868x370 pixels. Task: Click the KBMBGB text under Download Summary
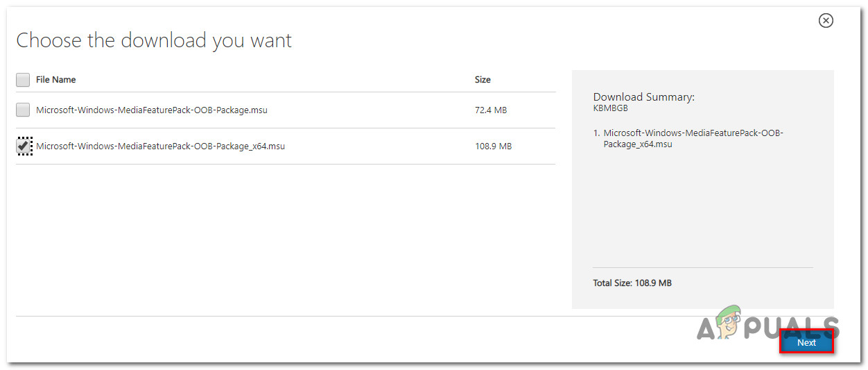point(611,108)
